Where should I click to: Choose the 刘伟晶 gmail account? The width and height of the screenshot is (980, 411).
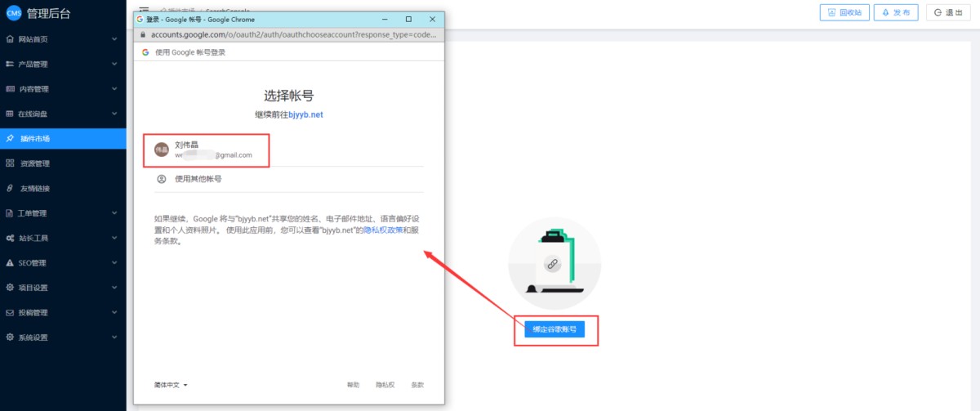[x=288, y=150]
